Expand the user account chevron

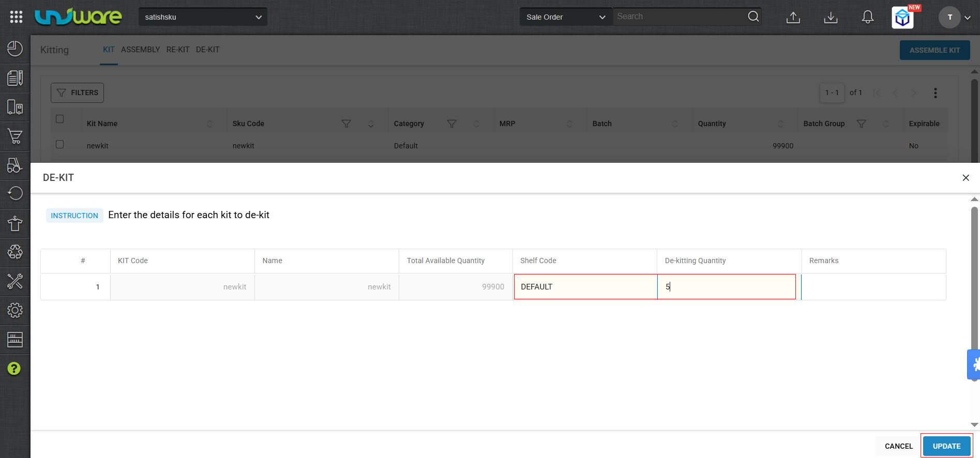pos(968,18)
